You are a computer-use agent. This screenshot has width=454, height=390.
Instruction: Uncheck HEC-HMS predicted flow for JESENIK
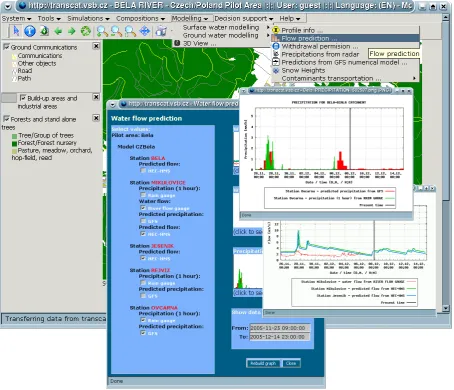[143, 258]
